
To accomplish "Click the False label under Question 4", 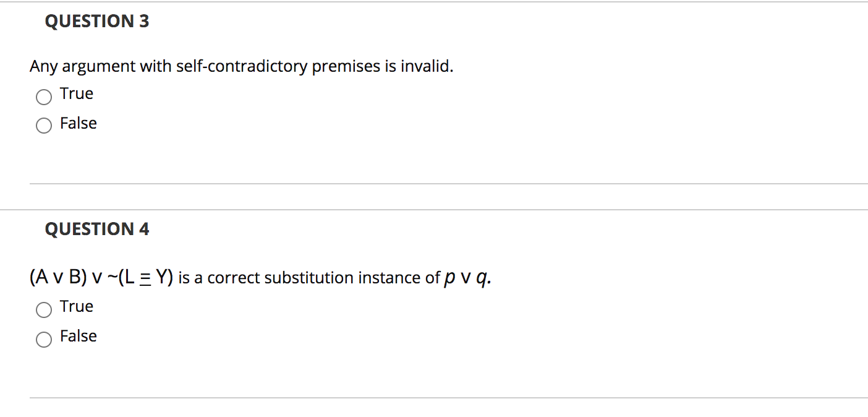I will tap(78, 336).
